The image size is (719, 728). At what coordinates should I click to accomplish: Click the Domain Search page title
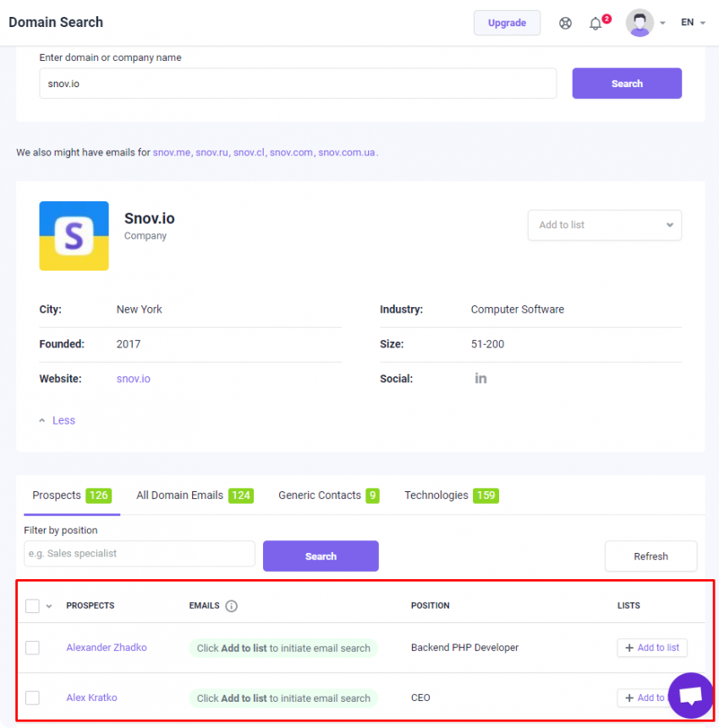click(x=56, y=22)
